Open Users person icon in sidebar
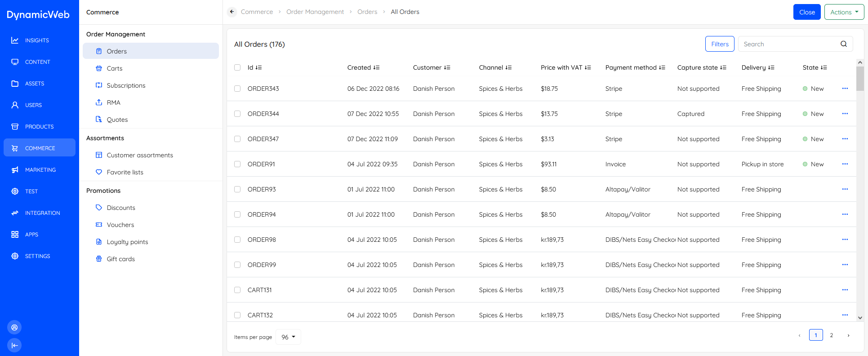The width and height of the screenshot is (868, 356). [x=15, y=105]
